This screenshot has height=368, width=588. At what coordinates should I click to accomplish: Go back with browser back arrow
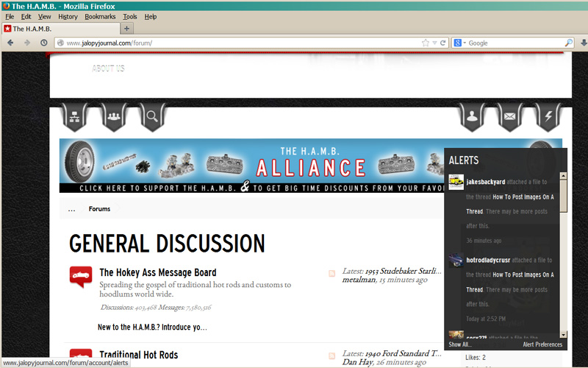pyautogui.click(x=10, y=43)
